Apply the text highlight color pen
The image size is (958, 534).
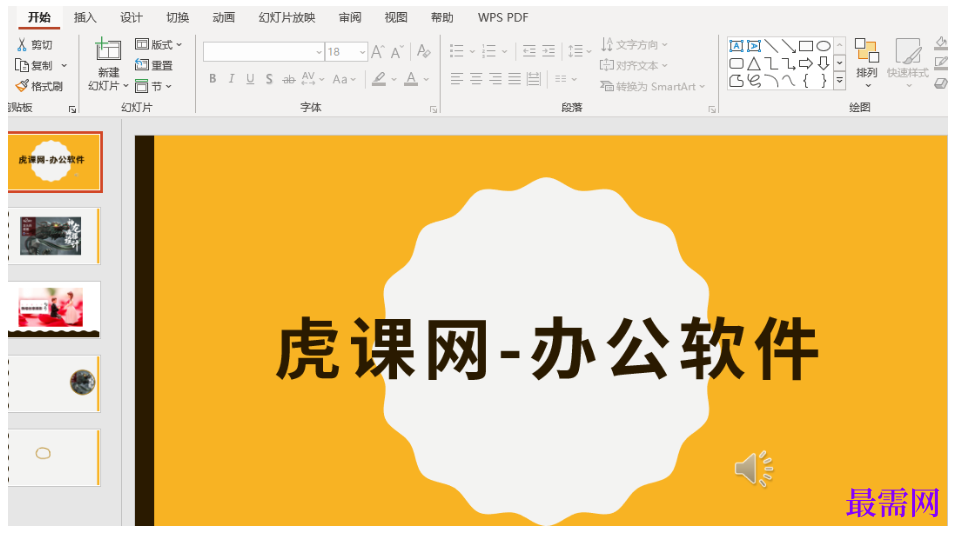coord(379,79)
